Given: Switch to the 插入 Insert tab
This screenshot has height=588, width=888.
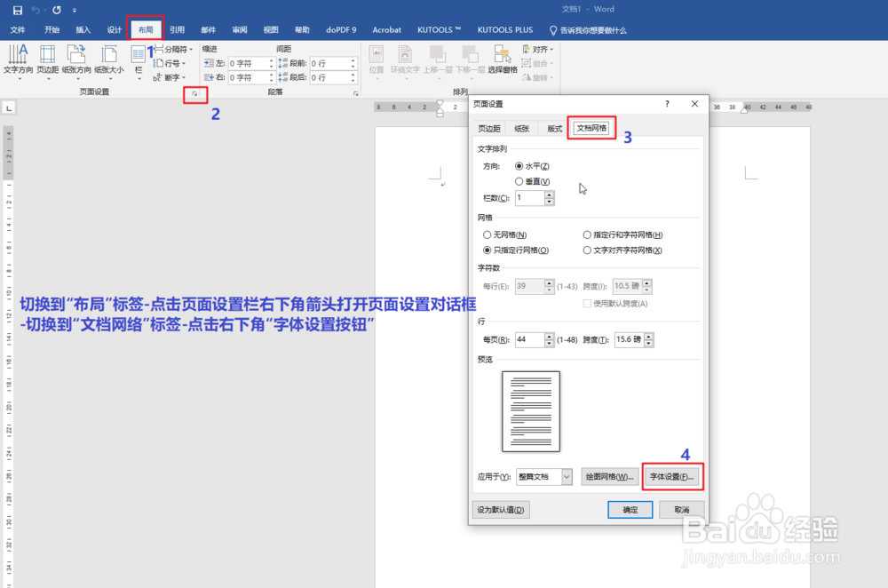Looking at the screenshot, I should point(83,30).
